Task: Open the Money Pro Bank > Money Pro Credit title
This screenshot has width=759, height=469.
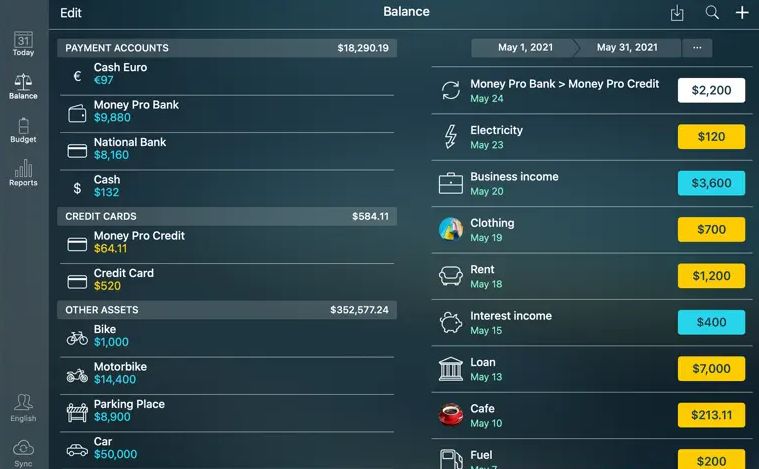Action: (564, 84)
